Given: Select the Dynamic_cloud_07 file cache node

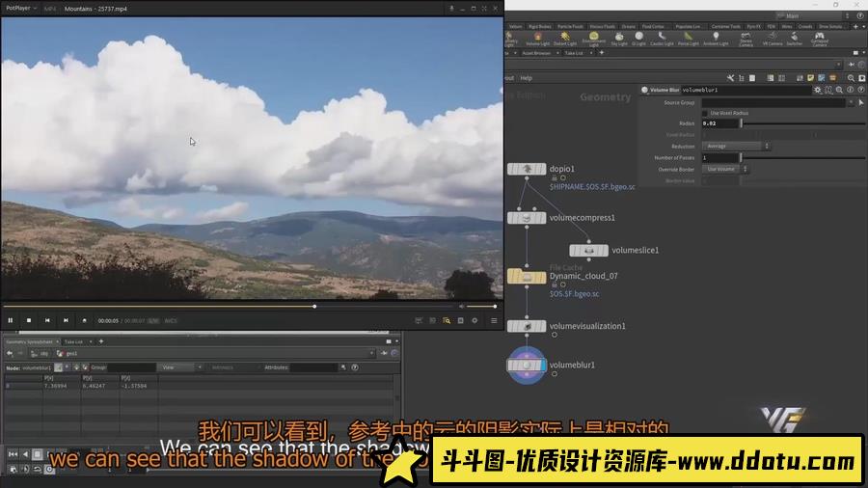Looking at the screenshot, I should 527,276.
